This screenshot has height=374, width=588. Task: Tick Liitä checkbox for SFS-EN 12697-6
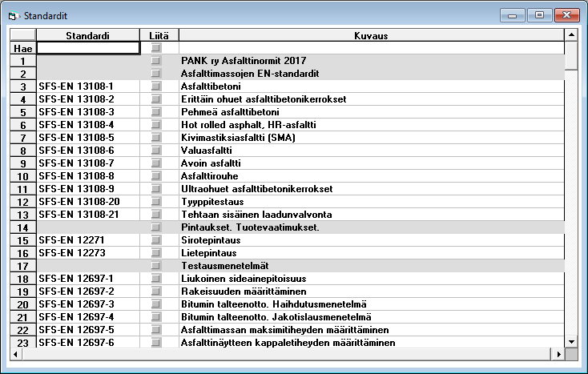tap(156, 342)
